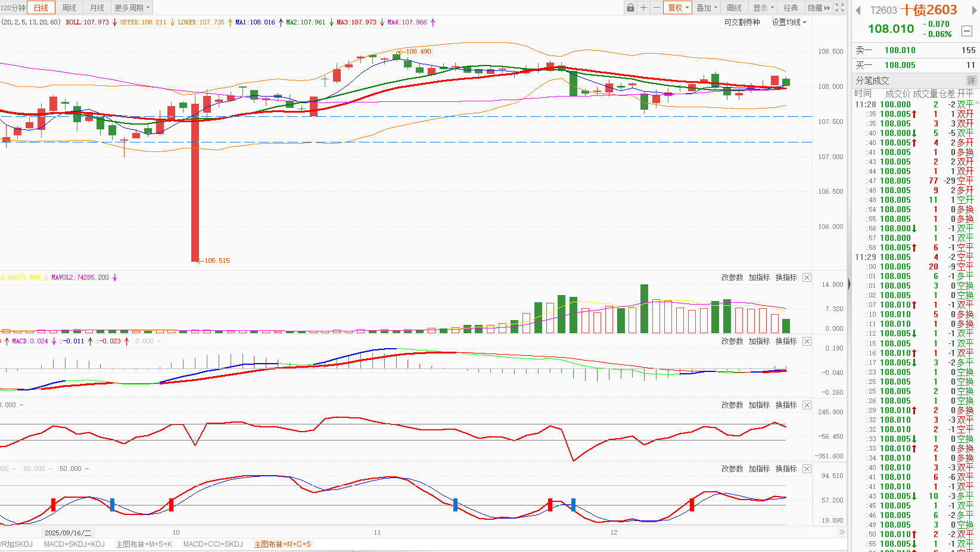Select the 日线 daily period tab
Viewport: 980px width, 552px height.
pyautogui.click(x=41, y=8)
